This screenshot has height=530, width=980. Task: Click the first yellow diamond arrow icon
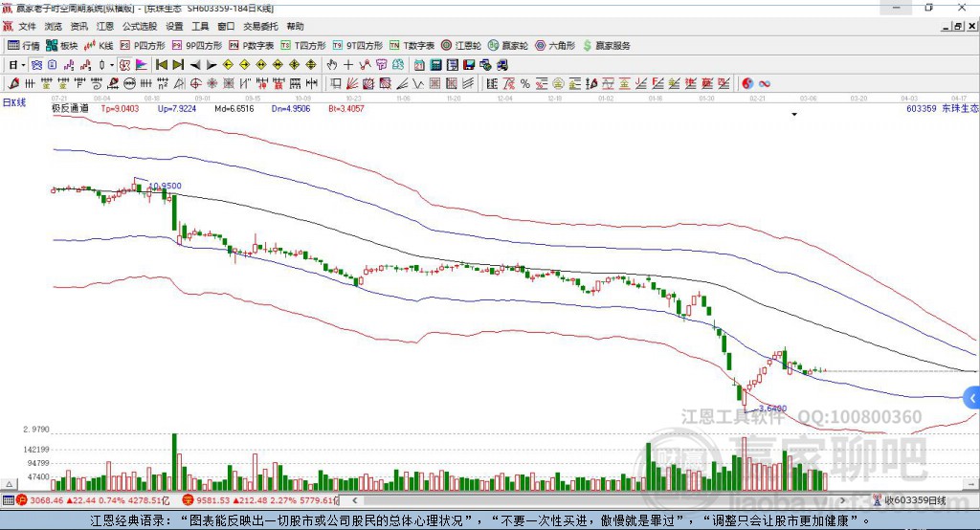tap(228, 65)
